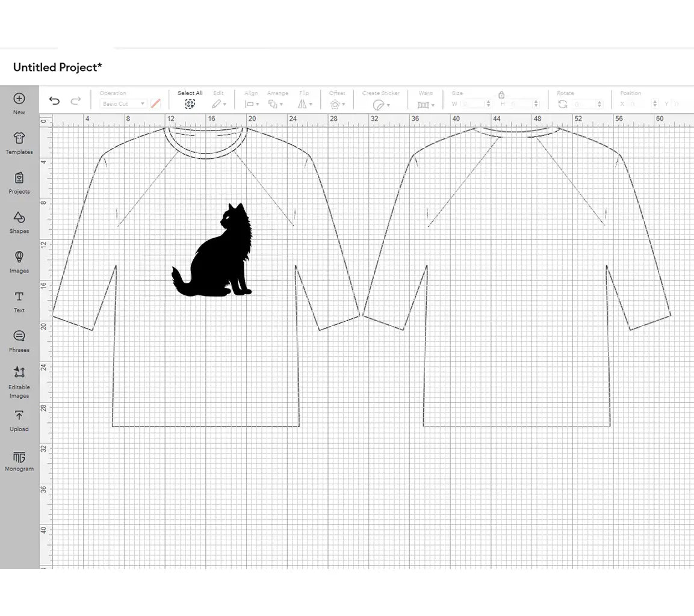Open the Warp dropdown
The width and height of the screenshot is (694, 616).
pyautogui.click(x=426, y=105)
